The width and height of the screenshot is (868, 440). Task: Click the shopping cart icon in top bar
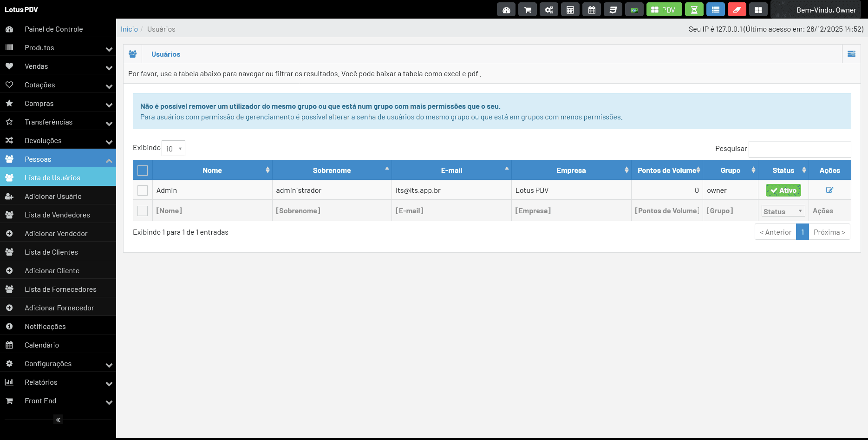(x=528, y=10)
